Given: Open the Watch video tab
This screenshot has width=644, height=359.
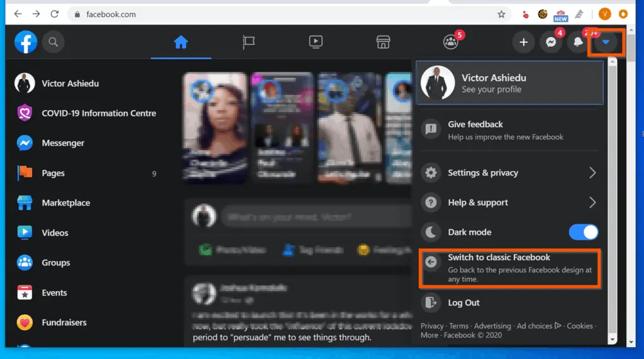Looking at the screenshot, I should click(316, 42).
